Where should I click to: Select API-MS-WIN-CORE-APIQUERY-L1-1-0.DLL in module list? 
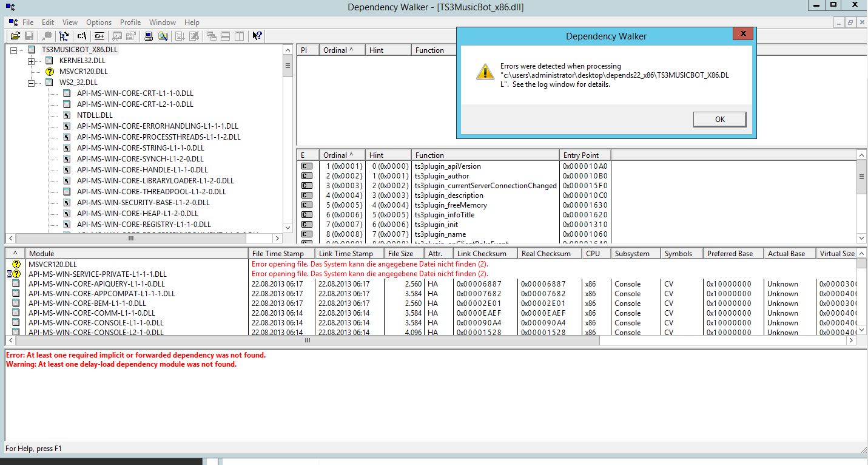pyautogui.click(x=96, y=284)
